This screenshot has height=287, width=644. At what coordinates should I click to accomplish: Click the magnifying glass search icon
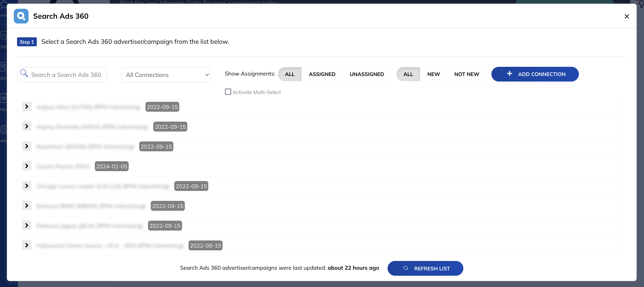pyautogui.click(x=24, y=73)
